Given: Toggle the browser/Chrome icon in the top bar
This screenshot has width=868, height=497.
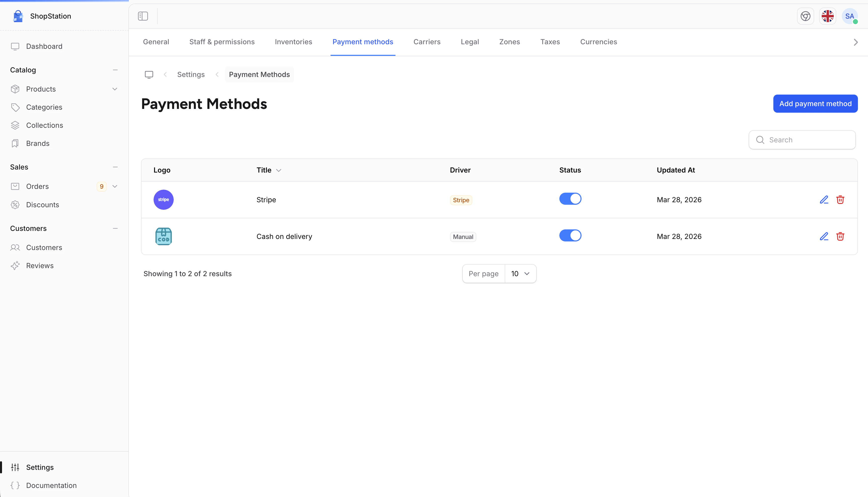Looking at the screenshot, I should [805, 16].
